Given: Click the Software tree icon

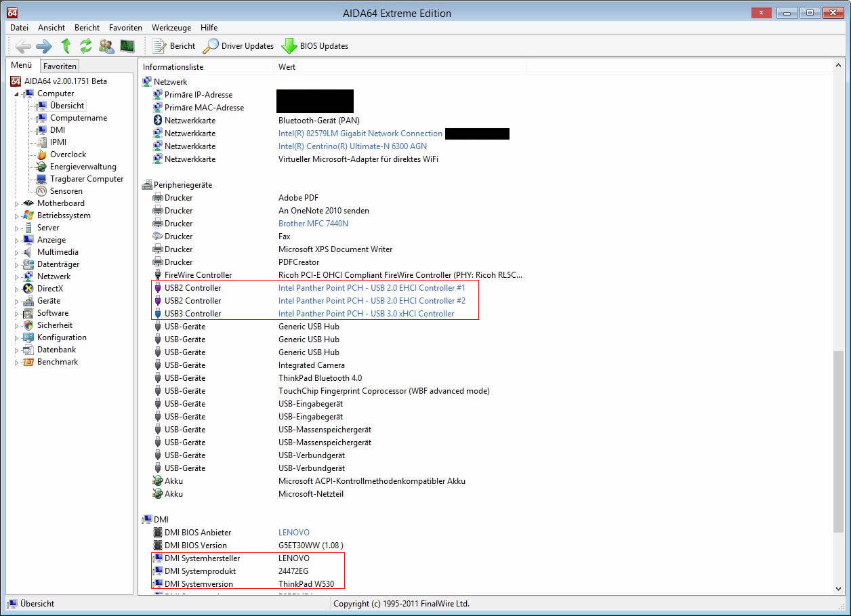Looking at the screenshot, I should 28,313.
